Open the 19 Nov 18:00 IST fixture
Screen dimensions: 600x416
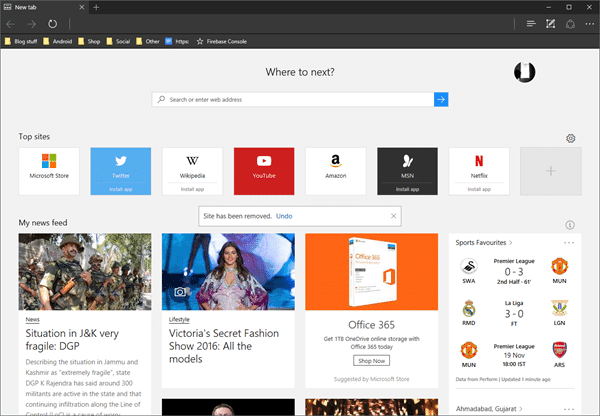coord(514,359)
